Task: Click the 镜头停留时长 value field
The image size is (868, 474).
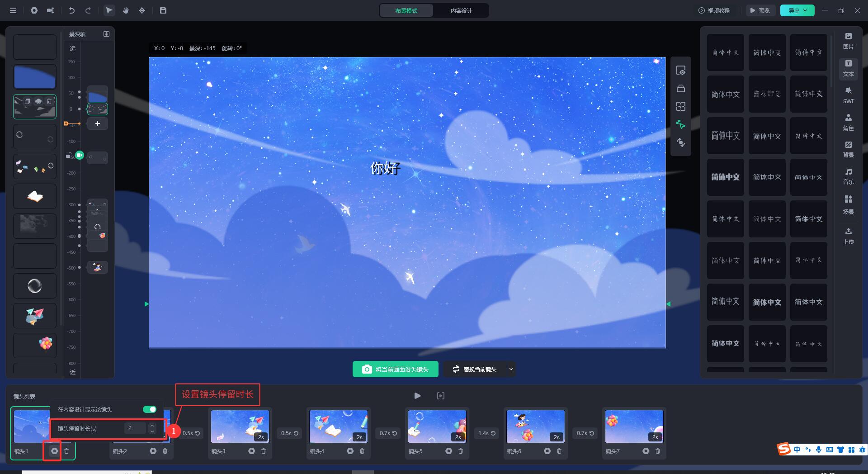Action: 135,428
